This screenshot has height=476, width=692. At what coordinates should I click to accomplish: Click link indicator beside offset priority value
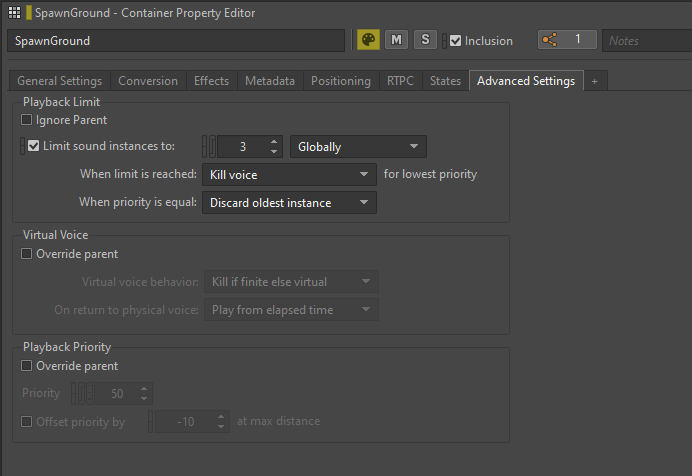[x=150, y=421]
